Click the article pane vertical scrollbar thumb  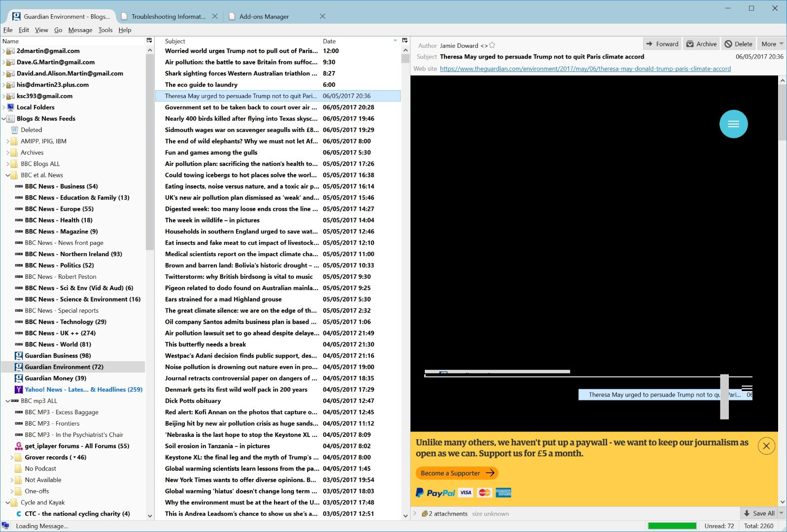(x=782, y=112)
